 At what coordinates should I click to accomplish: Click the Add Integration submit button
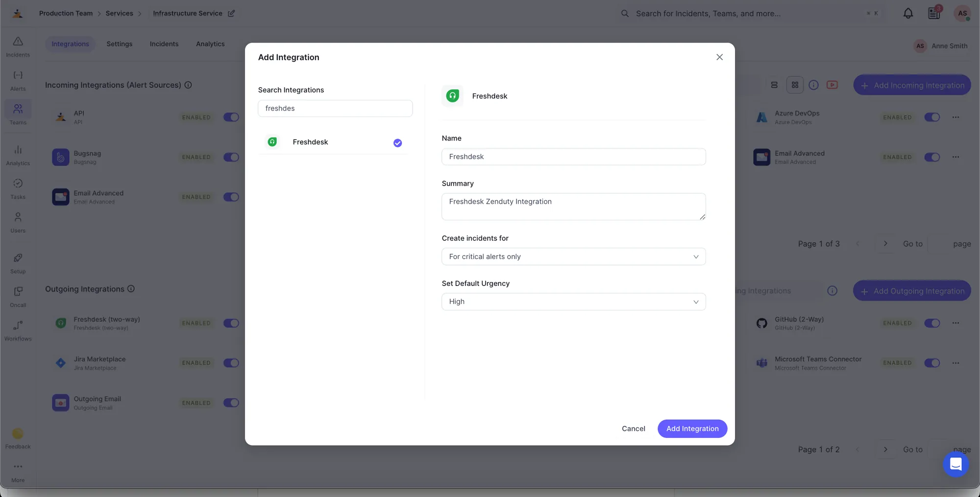(x=692, y=428)
